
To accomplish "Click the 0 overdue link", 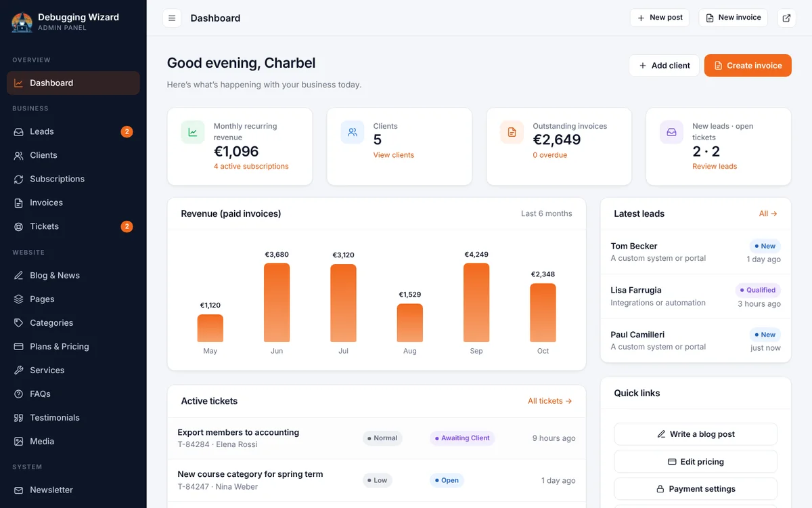I will click(550, 155).
